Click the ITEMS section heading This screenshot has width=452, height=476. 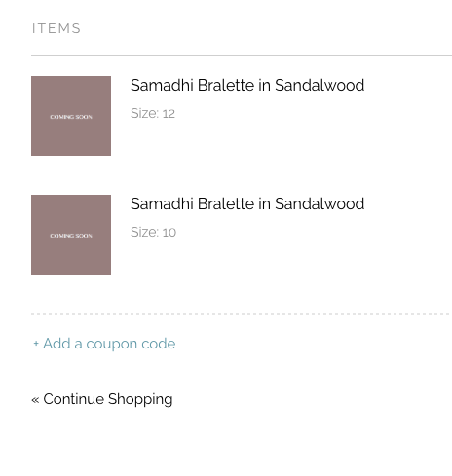(x=56, y=28)
